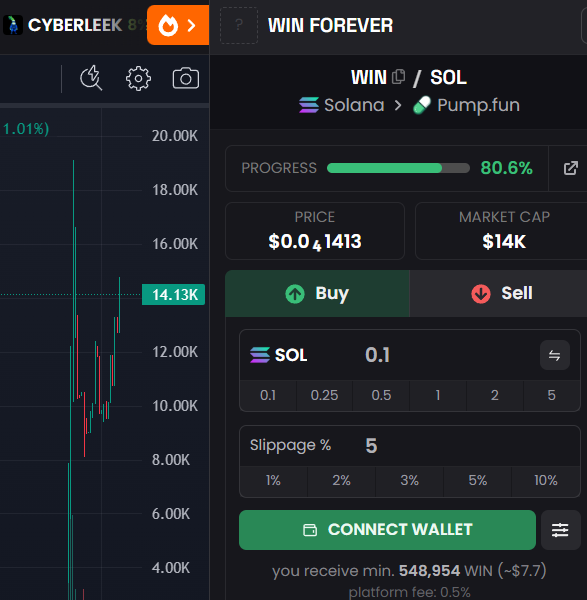Screen dimensions: 587x600
Task: Click the 80.6% progress value
Action: tap(507, 168)
